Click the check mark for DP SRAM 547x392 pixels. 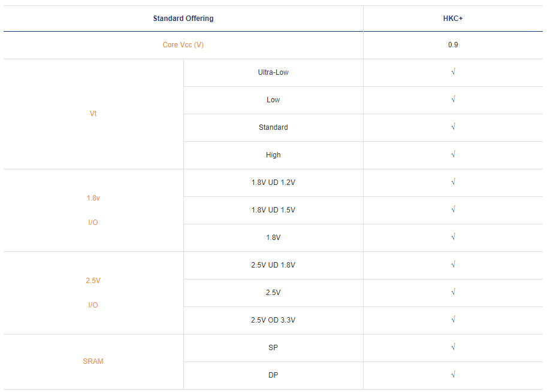pyautogui.click(x=453, y=375)
